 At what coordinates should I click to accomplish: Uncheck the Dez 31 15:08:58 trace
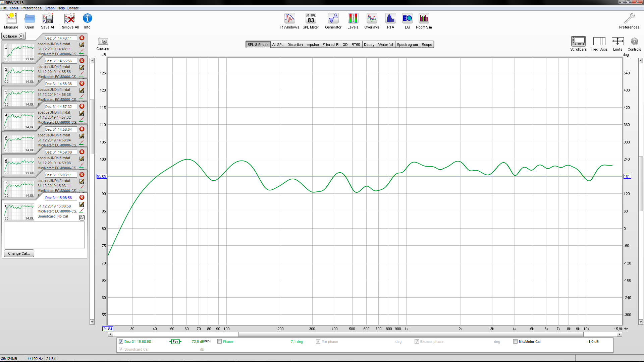121,342
